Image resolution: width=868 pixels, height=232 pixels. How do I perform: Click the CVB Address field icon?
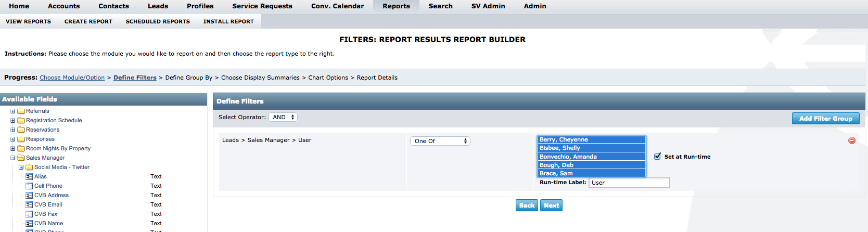pos(29,195)
